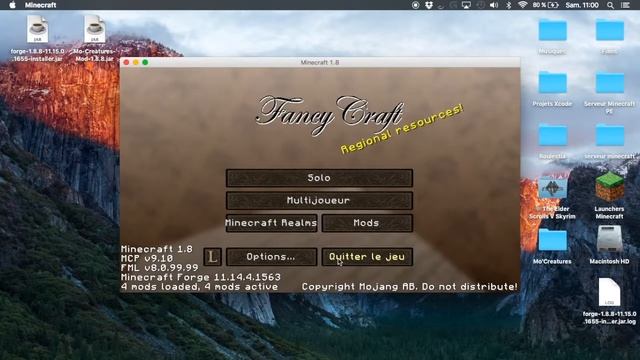640x360 pixels.
Task: Open the Apple menu
Action: pyautogui.click(x=12, y=5)
